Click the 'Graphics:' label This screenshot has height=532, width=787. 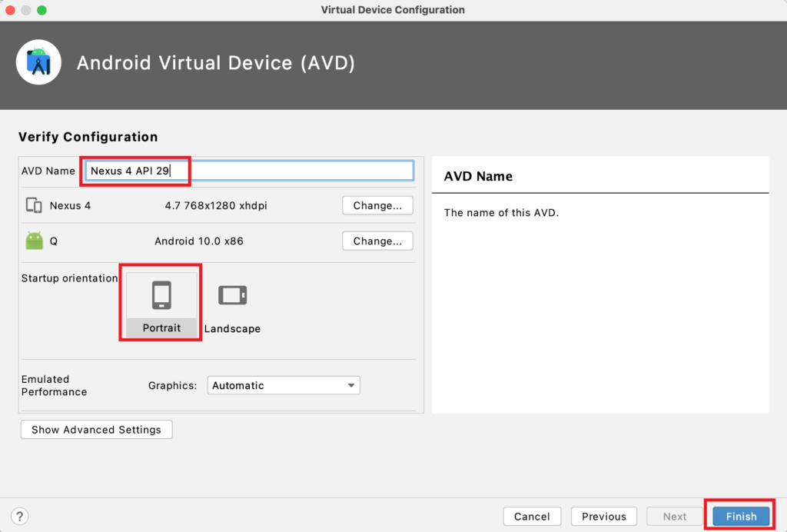(172, 385)
